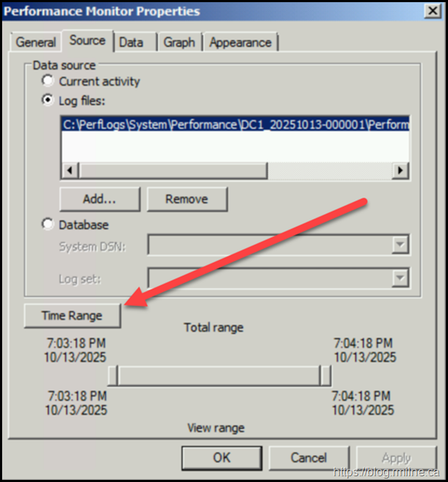Switch to the General tab
Screen dimensions: 448x482
coord(36,42)
